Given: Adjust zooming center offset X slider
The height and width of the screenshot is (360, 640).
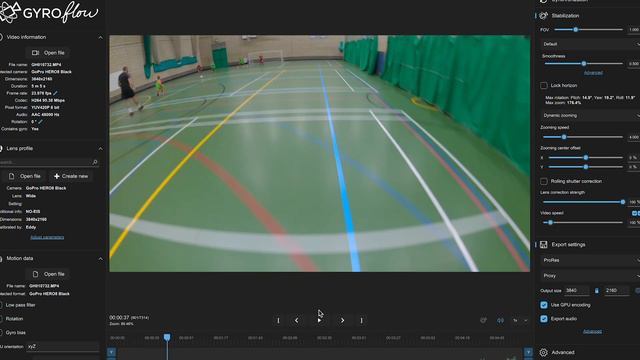Looking at the screenshot, I should point(585,157).
